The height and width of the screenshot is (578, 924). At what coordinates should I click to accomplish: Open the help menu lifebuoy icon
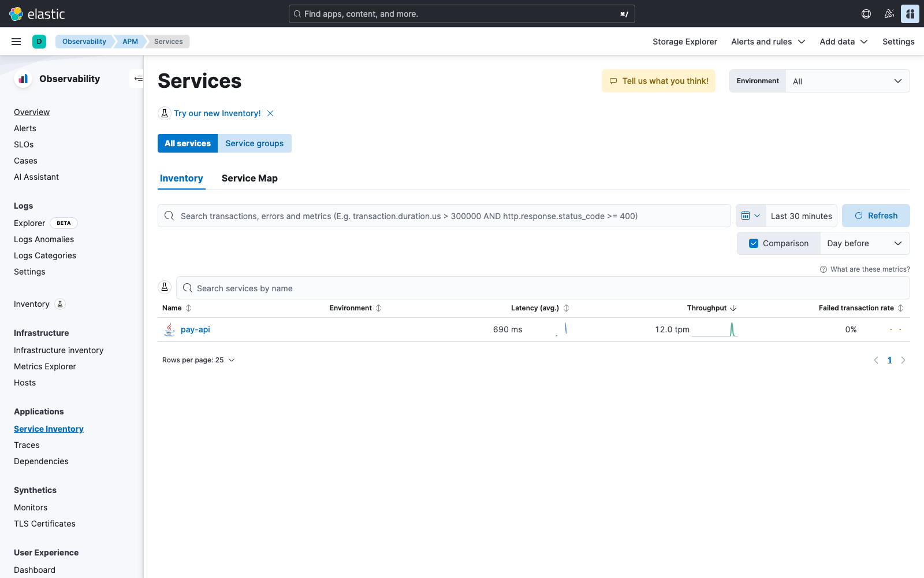pos(866,14)
